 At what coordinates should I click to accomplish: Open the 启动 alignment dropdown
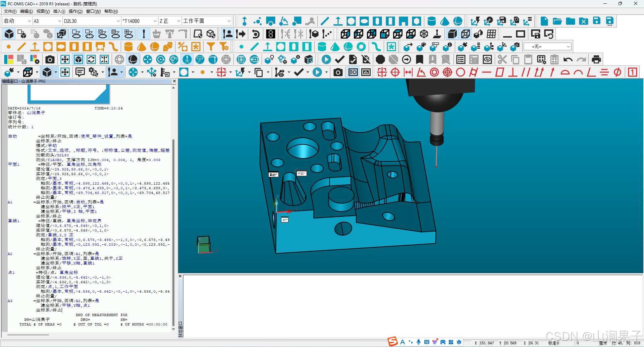click(x=29, y=21)
